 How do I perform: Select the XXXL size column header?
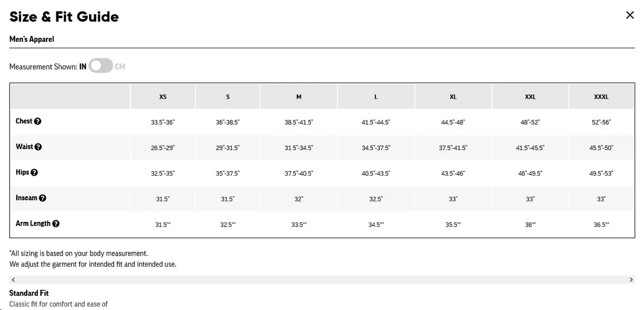click(601, 97)
